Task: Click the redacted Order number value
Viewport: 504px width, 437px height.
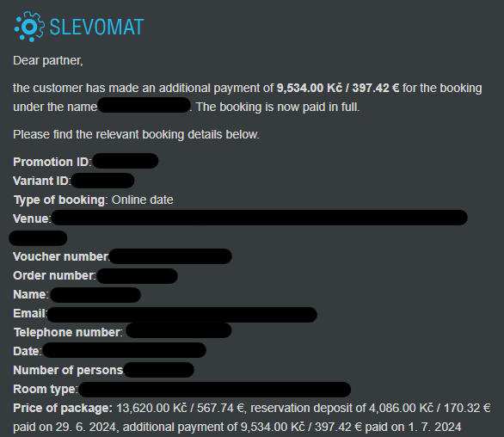Action: (137, 276)
